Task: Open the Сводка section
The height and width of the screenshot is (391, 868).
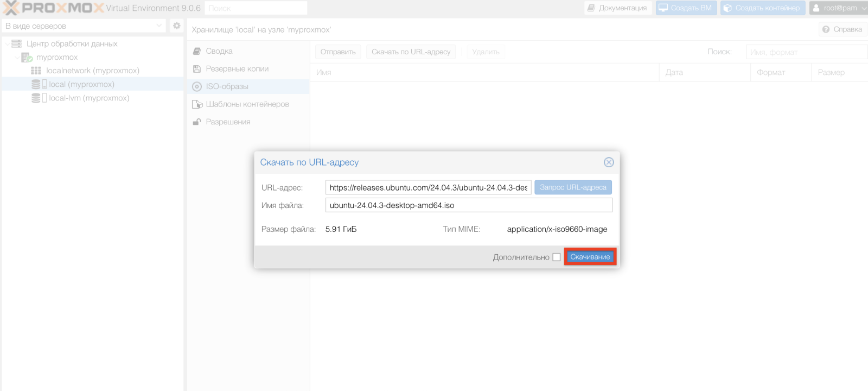Action: tap(248, 51)
